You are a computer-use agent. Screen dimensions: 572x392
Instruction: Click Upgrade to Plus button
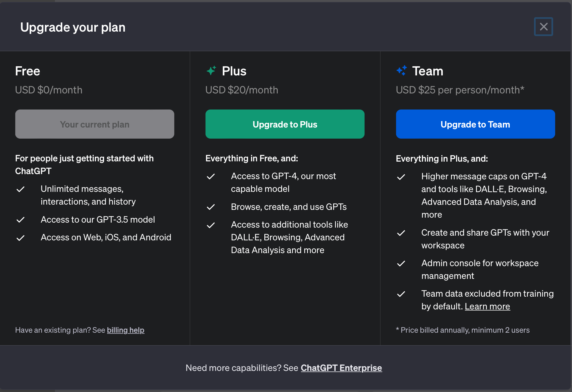(x=285, y=124)
